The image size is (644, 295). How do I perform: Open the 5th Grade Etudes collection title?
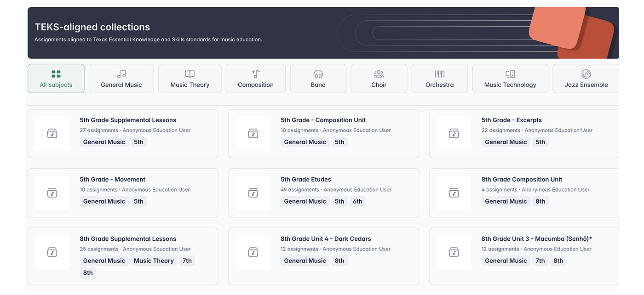(x=306, y=180)
